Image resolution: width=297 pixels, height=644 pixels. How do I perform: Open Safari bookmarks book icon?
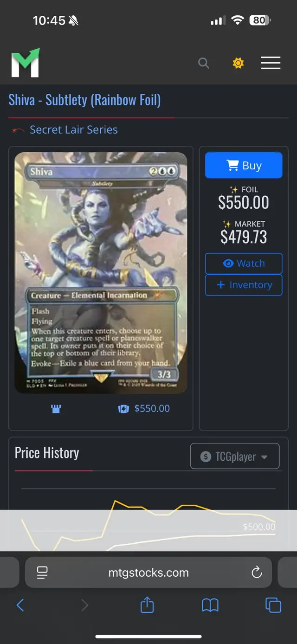click(210, 605)
